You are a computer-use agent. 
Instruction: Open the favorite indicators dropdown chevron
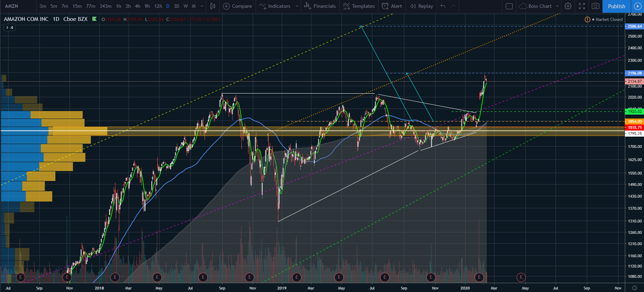[297, 6]
